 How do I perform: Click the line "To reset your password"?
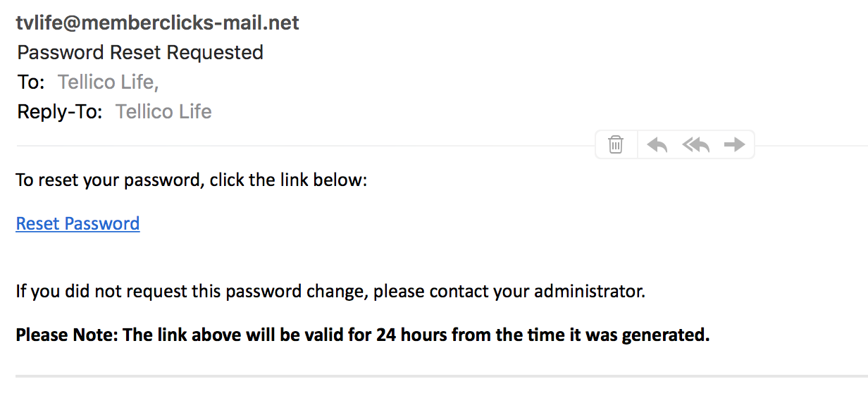(x=192, y=180)
